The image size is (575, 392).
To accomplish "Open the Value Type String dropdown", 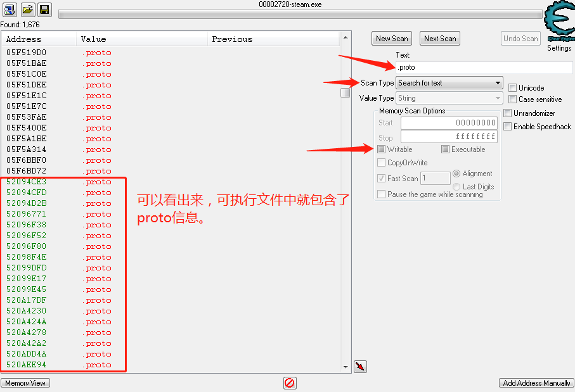I will (449, 98).
